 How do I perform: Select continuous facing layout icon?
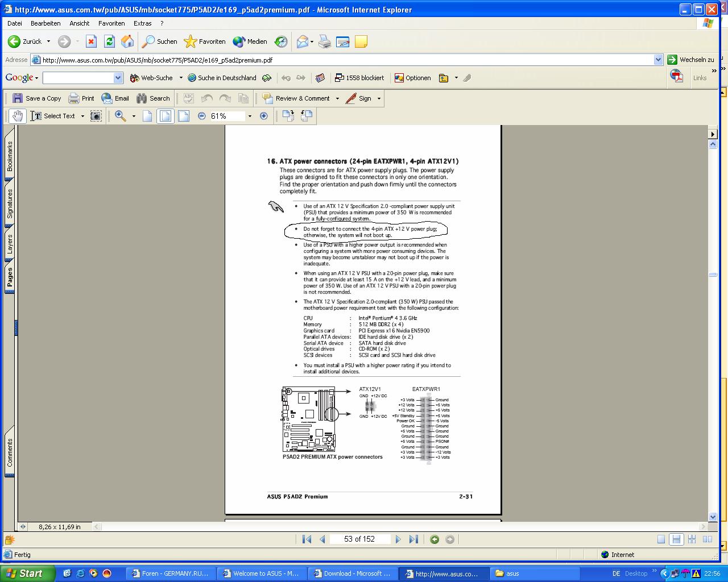[x=692, y=539]
